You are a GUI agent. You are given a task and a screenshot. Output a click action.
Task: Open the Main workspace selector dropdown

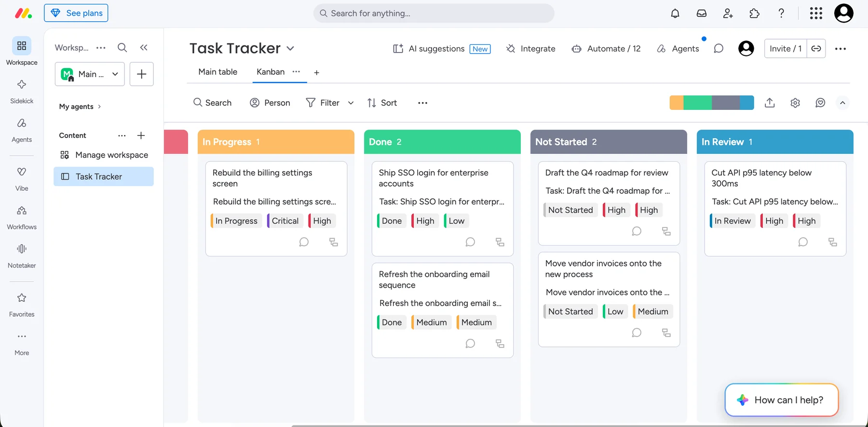(90, 74)
